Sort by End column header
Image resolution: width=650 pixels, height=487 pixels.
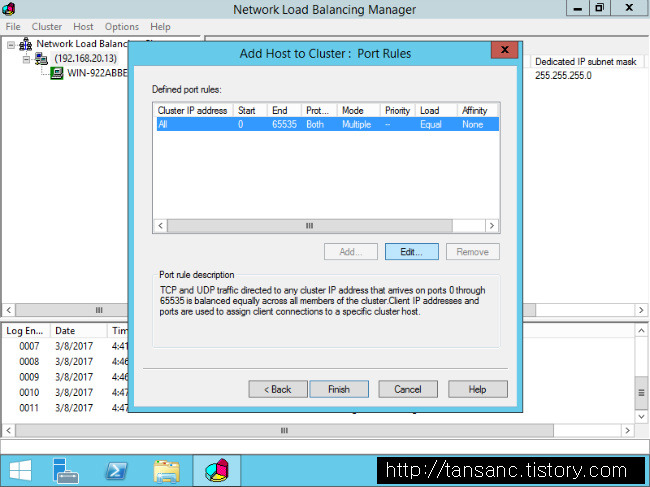click(284, 111)
